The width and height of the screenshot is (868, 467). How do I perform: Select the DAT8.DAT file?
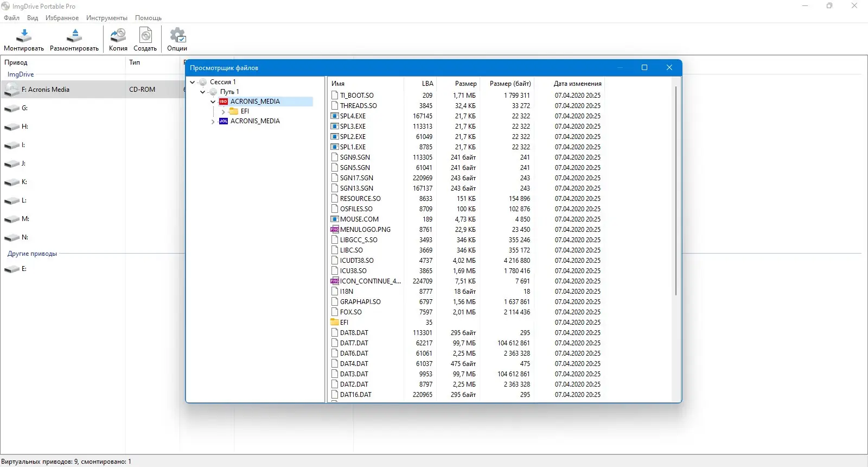pyautogui.click(x=354, y=333)
